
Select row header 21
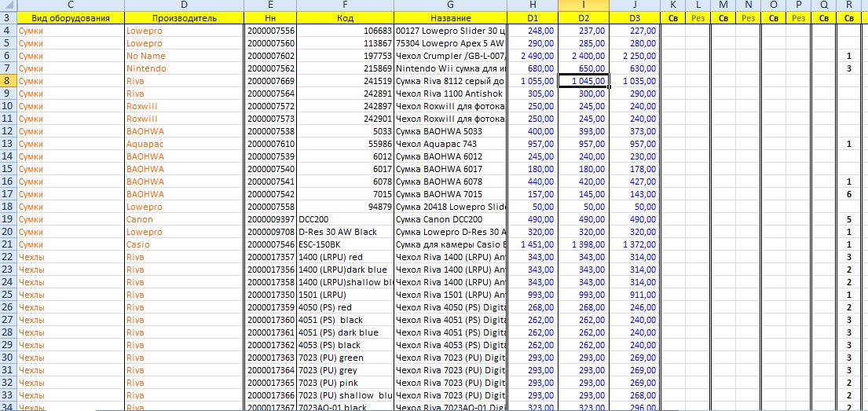(9, 244)
